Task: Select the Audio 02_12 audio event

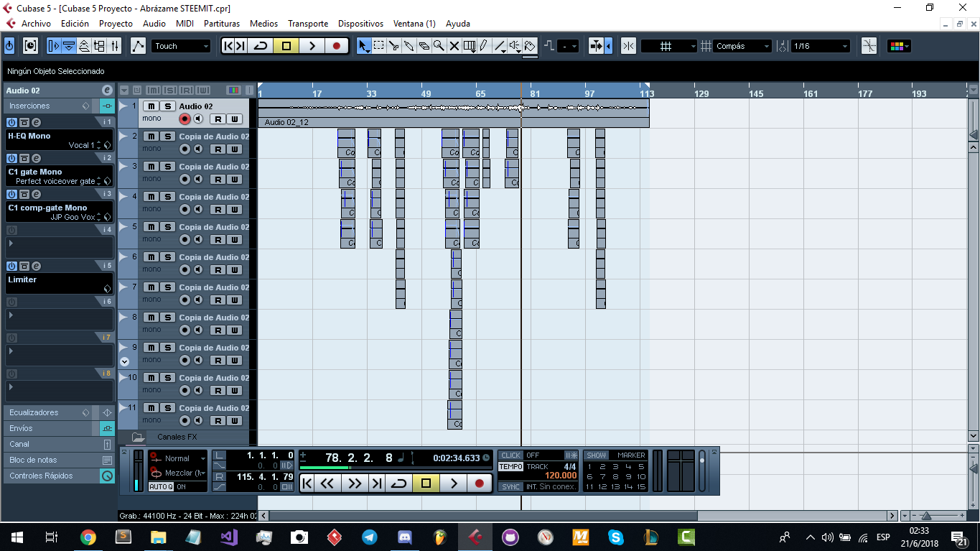Action: tap(453, 113)
